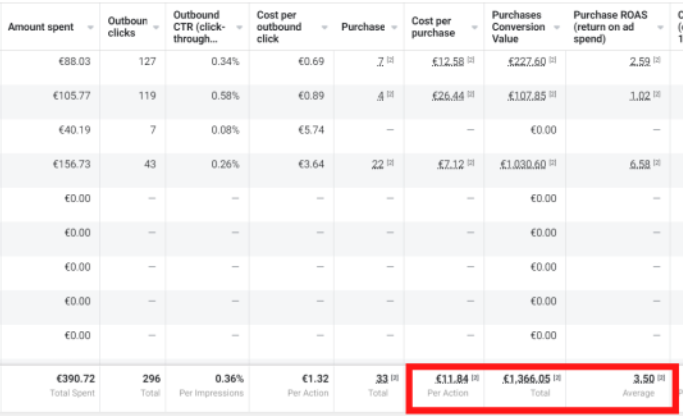Open Purchase column dropdown arrow

point(394,27)
